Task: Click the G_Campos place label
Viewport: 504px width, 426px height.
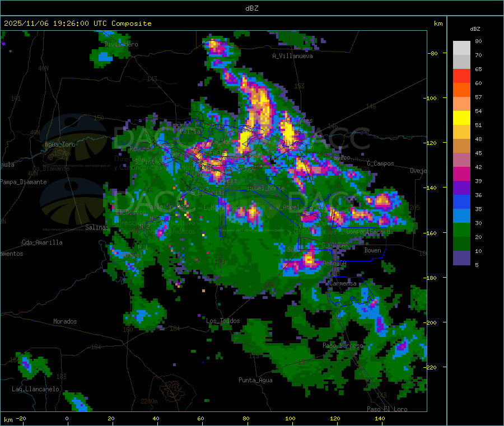Action: tap(380, 163)
